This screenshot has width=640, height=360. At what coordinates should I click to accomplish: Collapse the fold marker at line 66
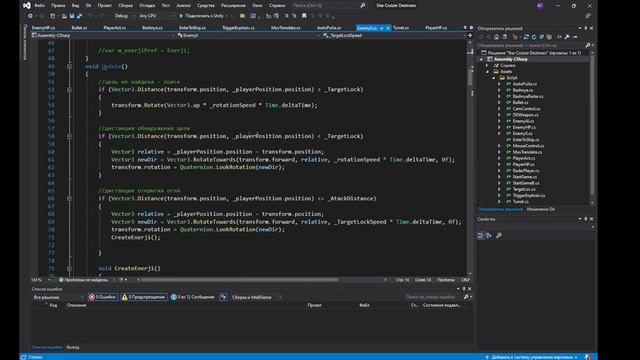pyautogui.click(x=69, y=198)
